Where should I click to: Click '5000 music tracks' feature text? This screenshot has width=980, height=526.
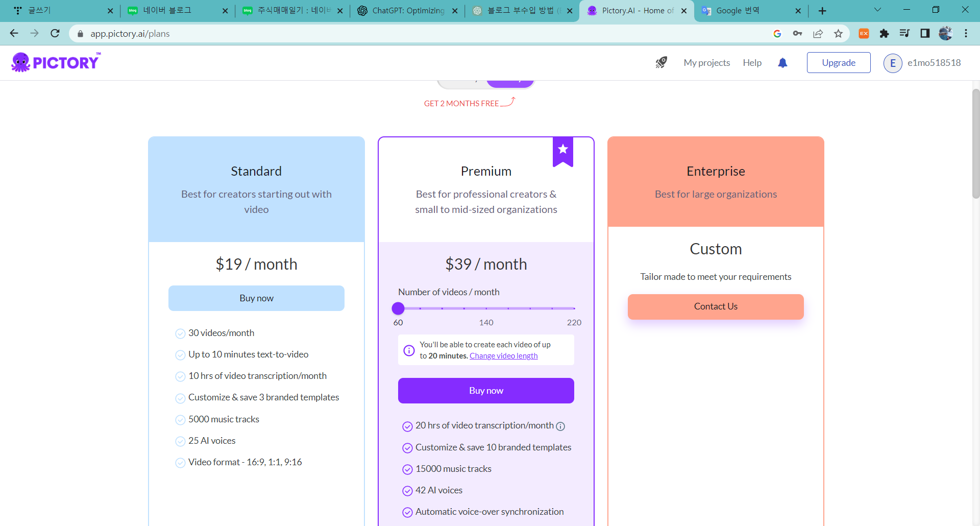(x=224, y=419)
